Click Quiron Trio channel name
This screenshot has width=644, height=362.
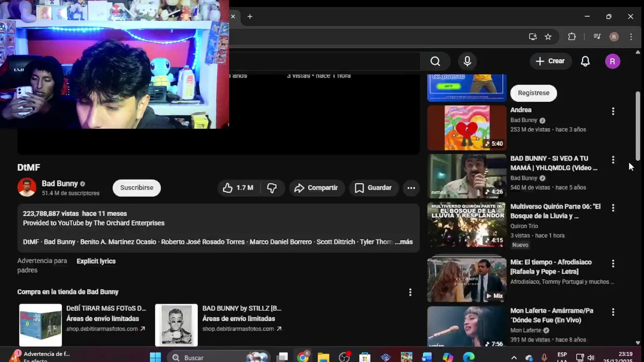coord(524,226)
